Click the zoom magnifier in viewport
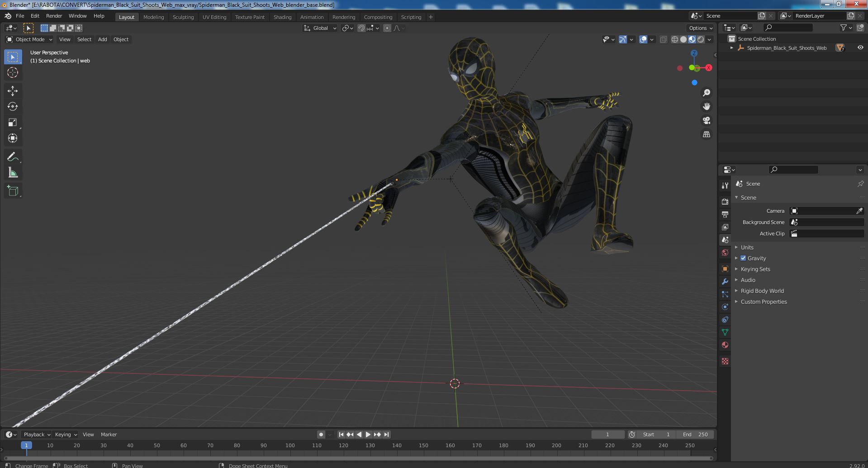 tap(707, 93)
